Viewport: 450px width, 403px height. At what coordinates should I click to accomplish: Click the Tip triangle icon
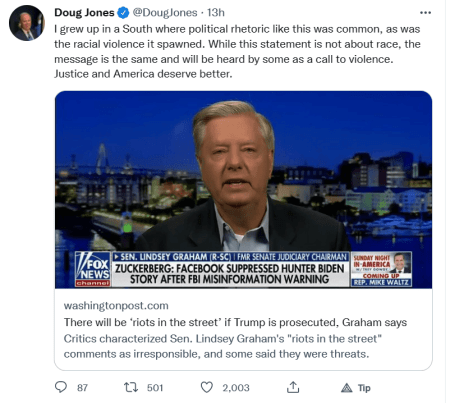pyautogui.click(x=347, y=388)
